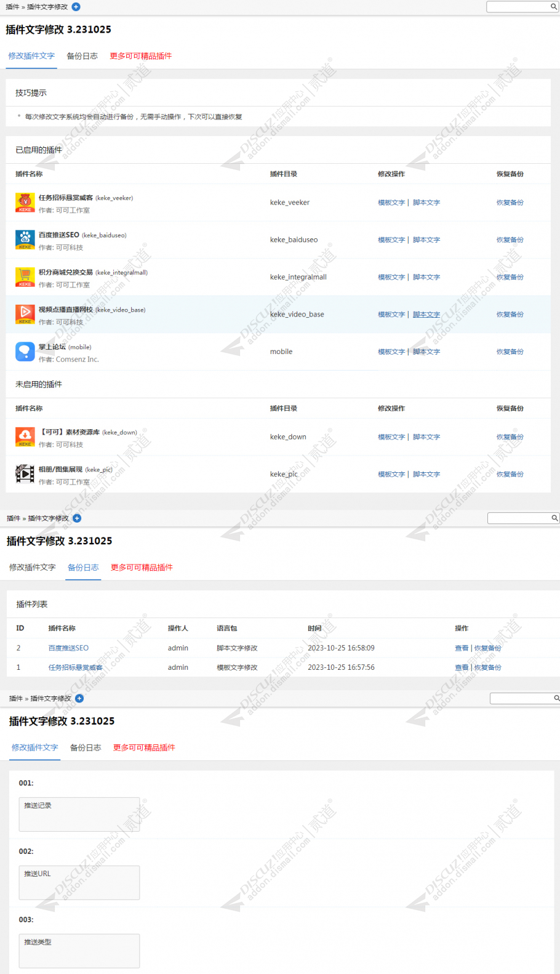Restore backup for the keke_integralmall row
Viewport: 560px width, 974px height.
point(510,277)
